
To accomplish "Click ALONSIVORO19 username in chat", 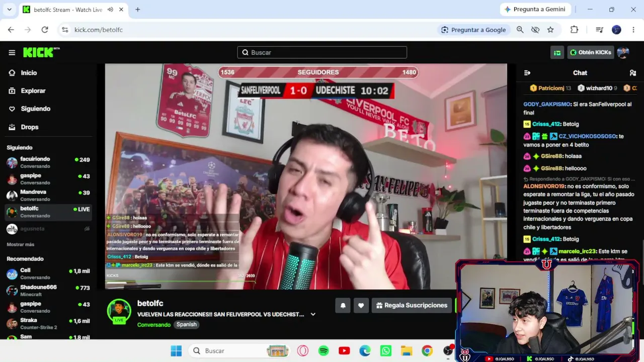I will point(544,187).
